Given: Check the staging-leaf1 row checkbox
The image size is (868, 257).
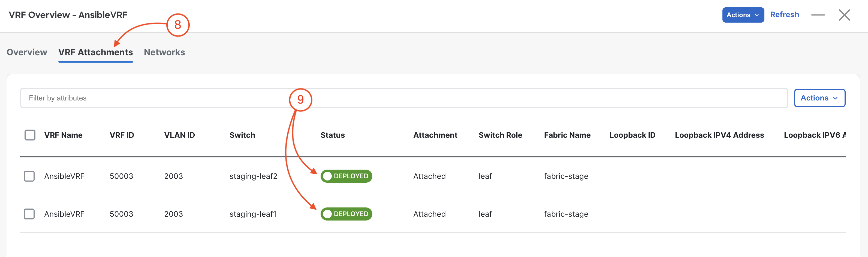Looking at the screenshot, I should (x=29, y=214).
